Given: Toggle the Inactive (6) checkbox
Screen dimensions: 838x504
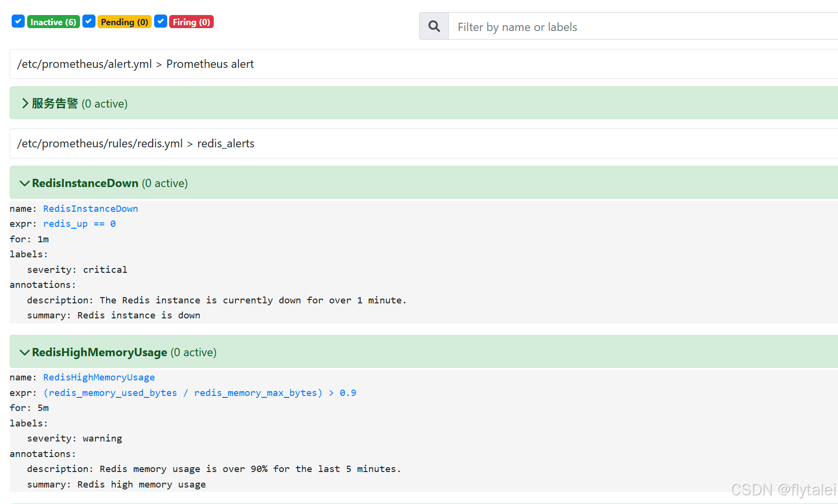Looking at the screenshot, I should (18, 21).
